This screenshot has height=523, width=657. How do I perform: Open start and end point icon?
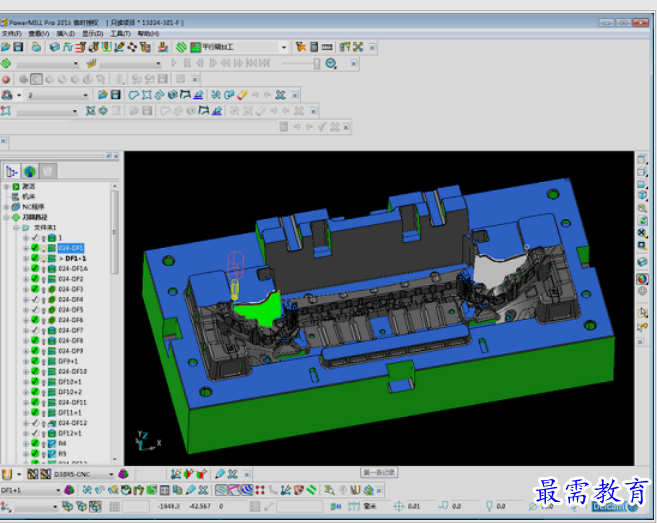pyautogui.click(x=93, y=47)
